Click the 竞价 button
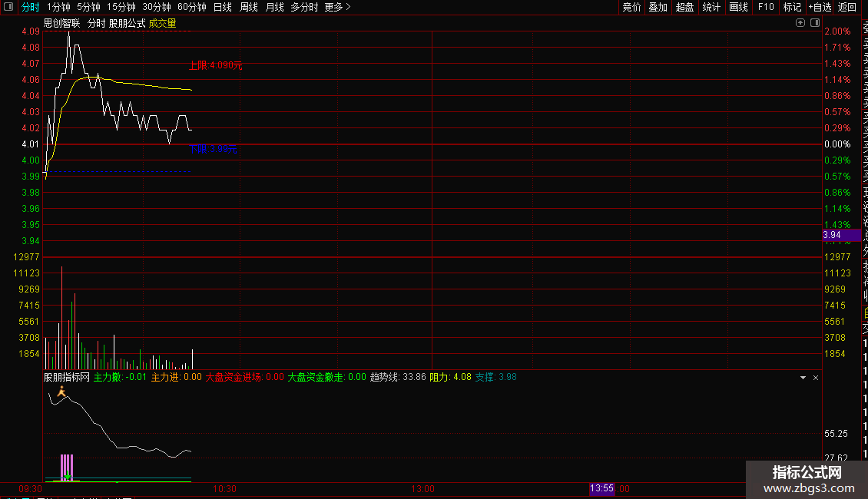Viewport: 868px width, 499px height. tap(631, 7)
